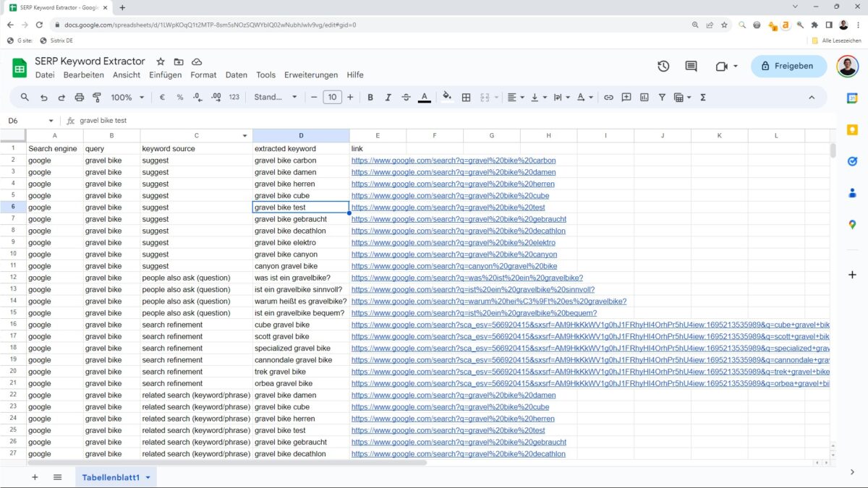Screen dimensions: 868x488
Task: Select cell containing 'canyon gravel bike'
Action: pos(301,266)
